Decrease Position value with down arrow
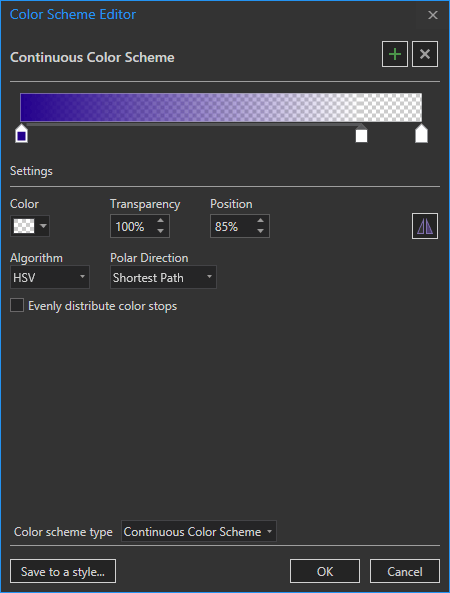This screenshot has width=450, height=593. click(x=260, y=231)
